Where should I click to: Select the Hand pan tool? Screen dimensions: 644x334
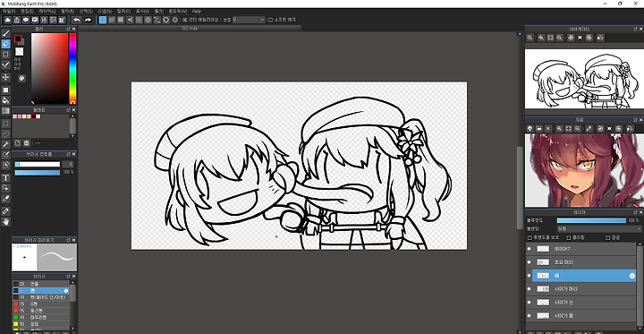5,221
